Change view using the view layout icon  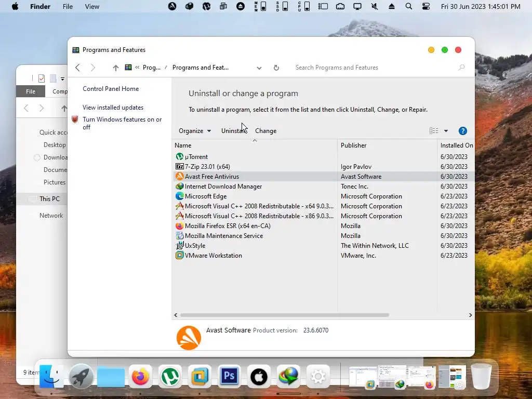pyautogui.click(x=434, y=131)
